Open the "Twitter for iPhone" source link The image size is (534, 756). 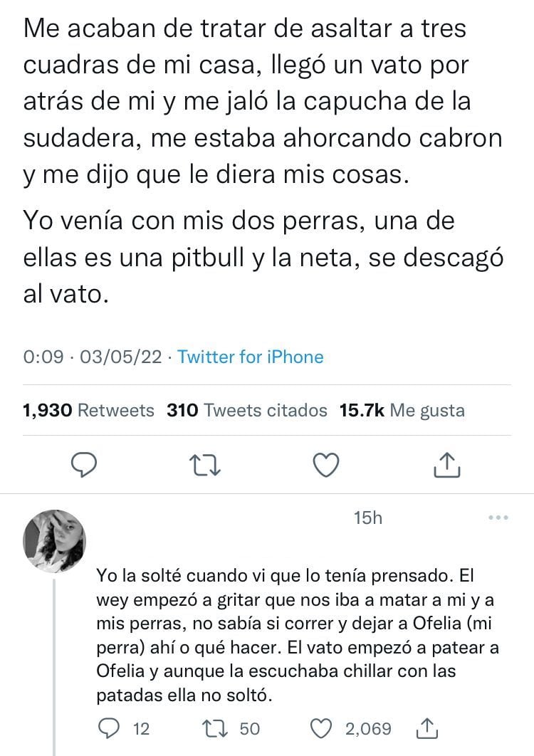pyautogui.click(x=250, y=357)
